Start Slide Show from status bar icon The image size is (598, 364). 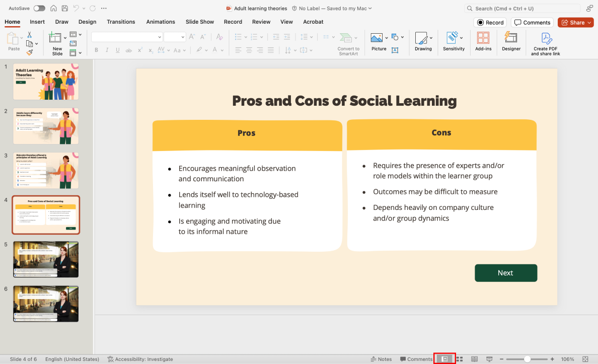489,359
